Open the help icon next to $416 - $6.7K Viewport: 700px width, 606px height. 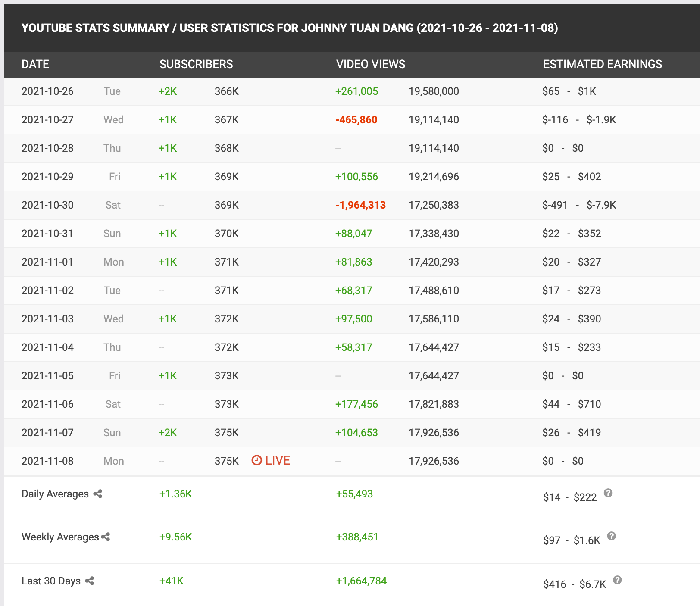[617, 580]
